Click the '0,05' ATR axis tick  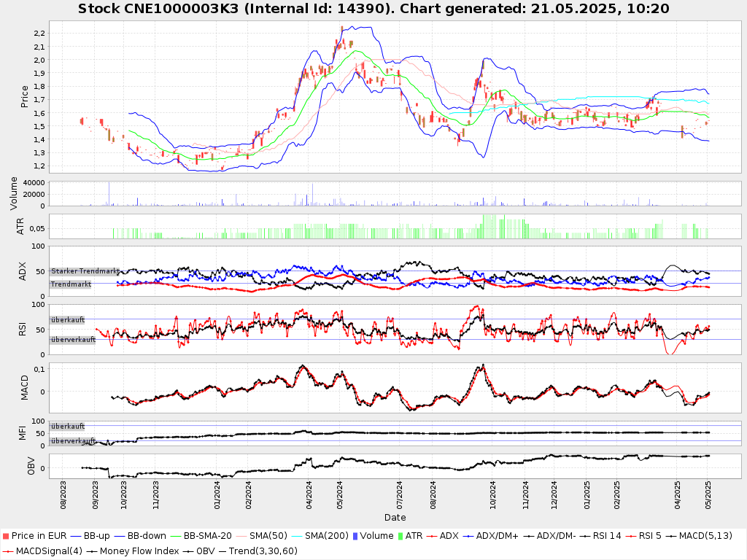coord(37,228)
